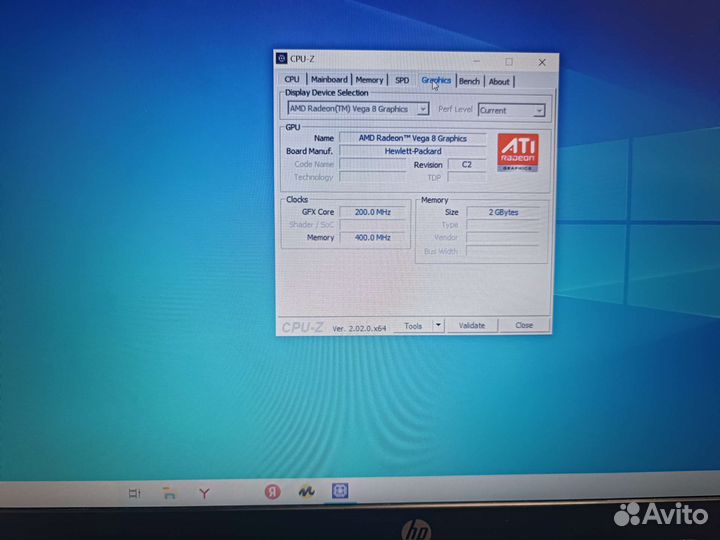This screenshot has width=720, height=540.
Task: Click the Tools button
Action: [x=413, y=326]
